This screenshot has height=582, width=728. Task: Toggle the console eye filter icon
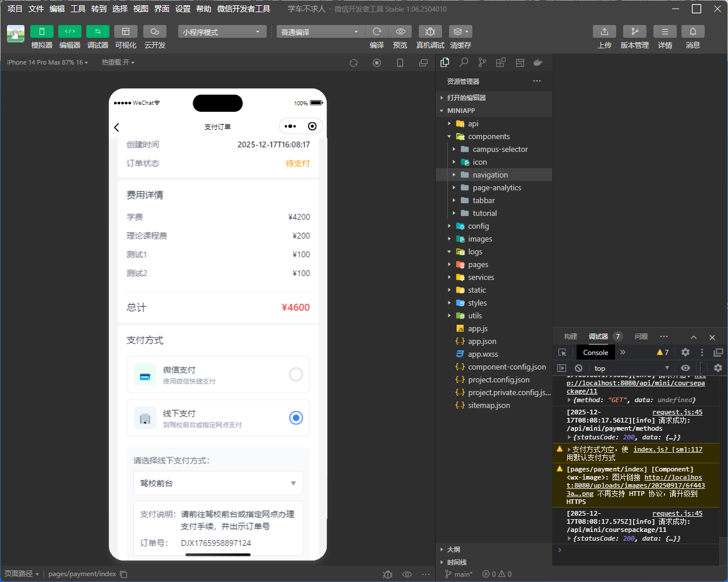[685, 368]
